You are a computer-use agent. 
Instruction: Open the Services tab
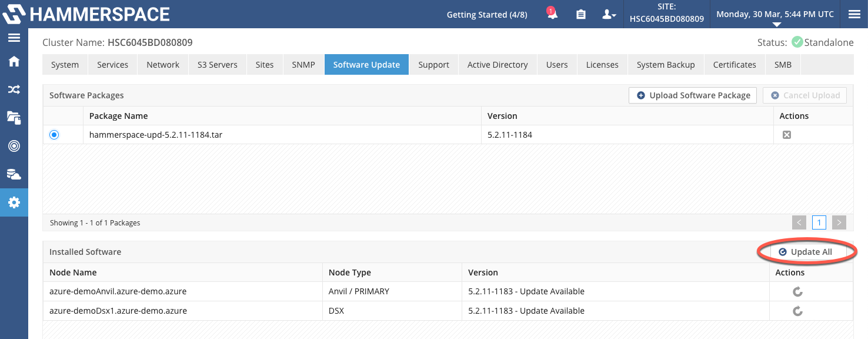[x=112, y=65]
